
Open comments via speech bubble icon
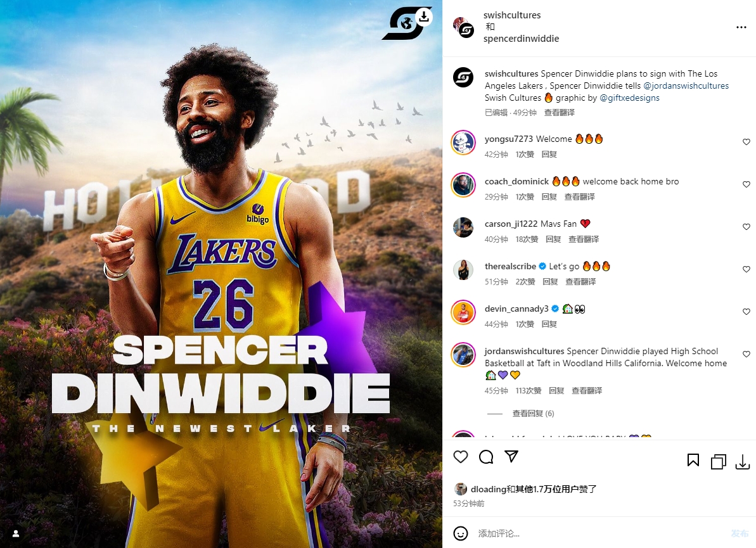(486, 456)
